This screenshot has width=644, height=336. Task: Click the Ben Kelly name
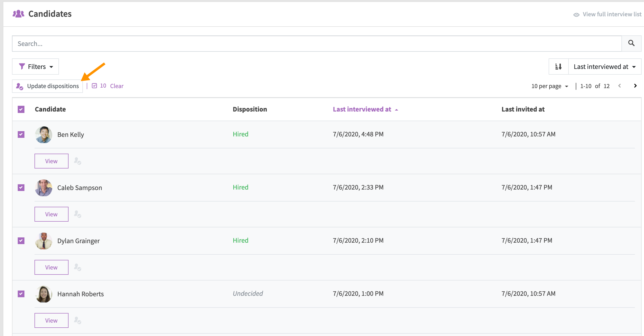70,134
